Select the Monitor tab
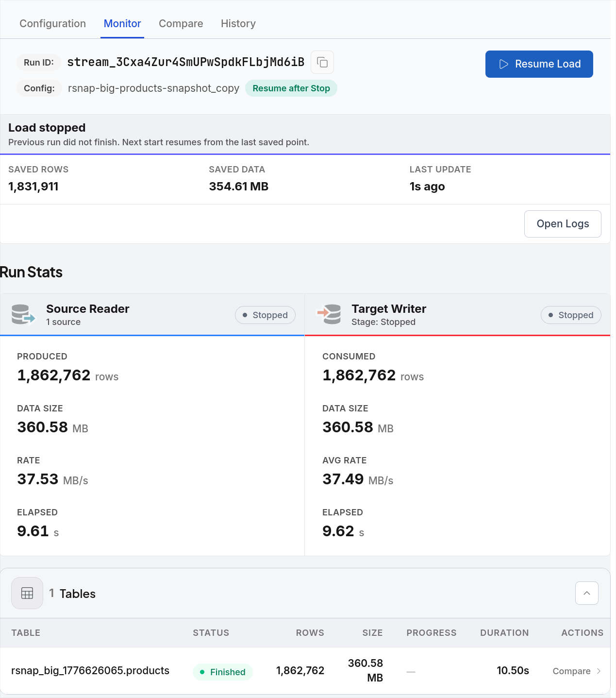Image resolution: width=616 pixels, height=698 pixels. (x=122, y=23)
